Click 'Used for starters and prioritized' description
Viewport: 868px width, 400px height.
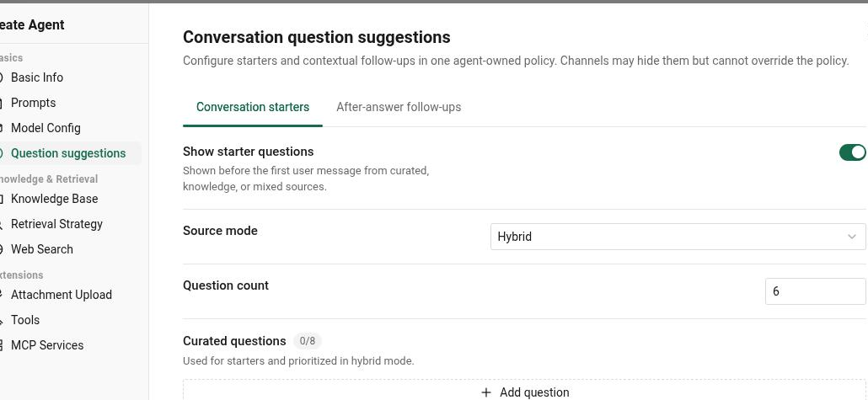[x=298, y=361]
